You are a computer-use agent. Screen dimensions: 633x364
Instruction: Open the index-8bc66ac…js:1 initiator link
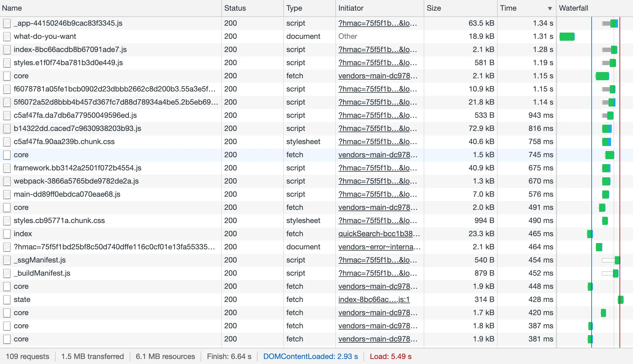tap(374, 299)
